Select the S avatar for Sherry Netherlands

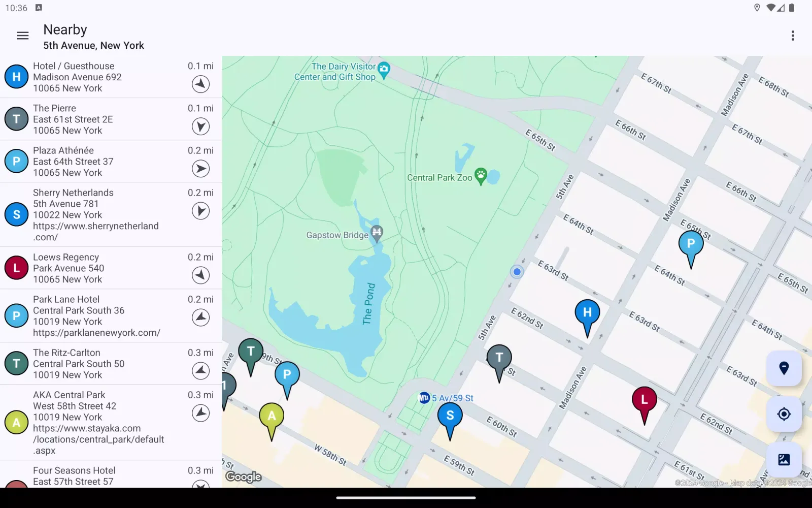tap(16, 214)
